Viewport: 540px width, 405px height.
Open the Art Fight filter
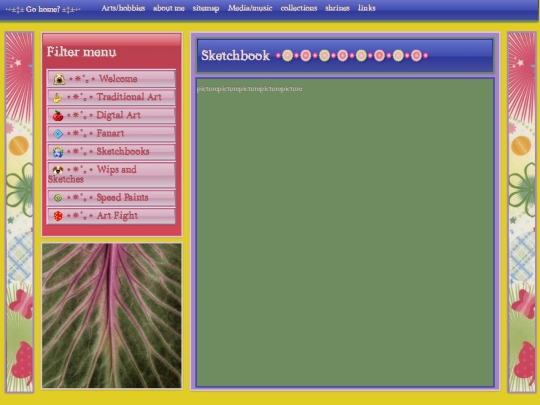111,216
